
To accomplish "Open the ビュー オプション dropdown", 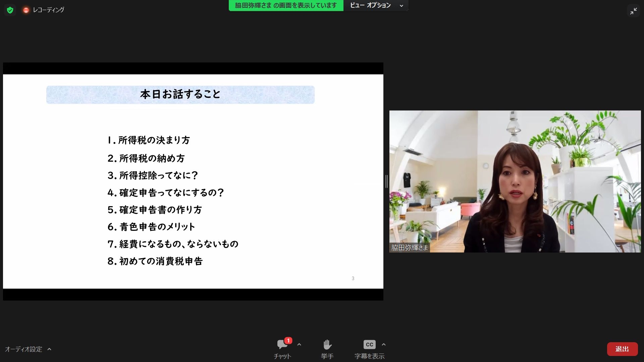I will point(376,5).
